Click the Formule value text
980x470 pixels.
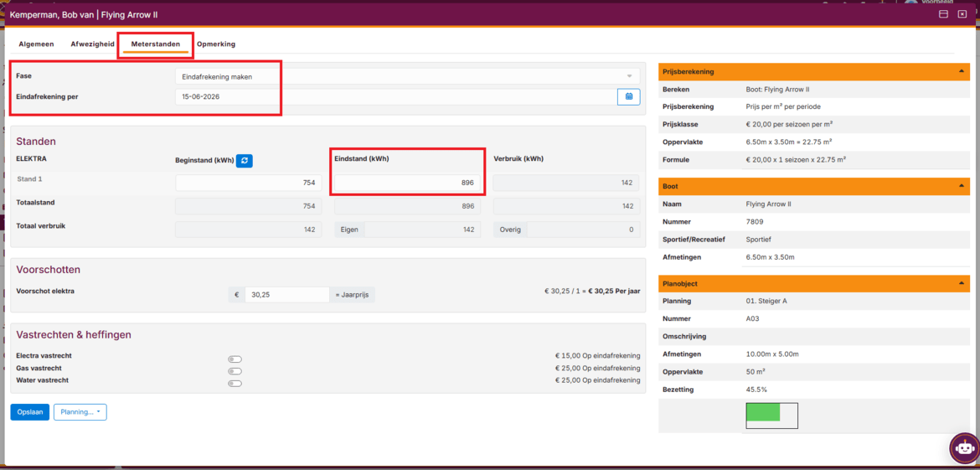796,159
